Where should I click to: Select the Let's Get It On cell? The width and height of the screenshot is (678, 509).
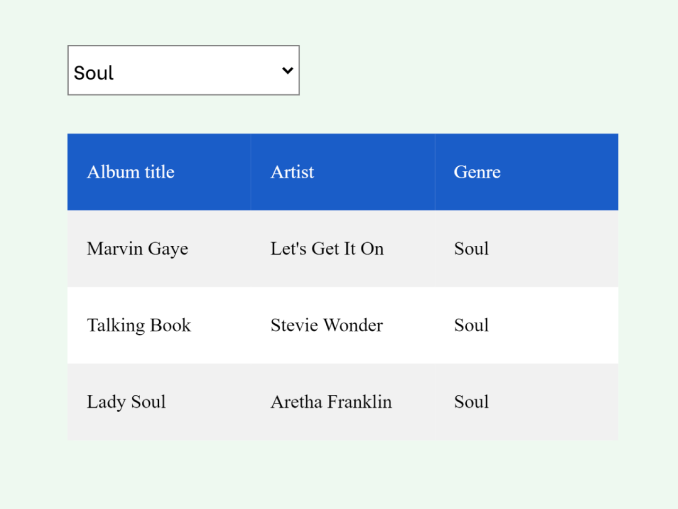point(327,249)
